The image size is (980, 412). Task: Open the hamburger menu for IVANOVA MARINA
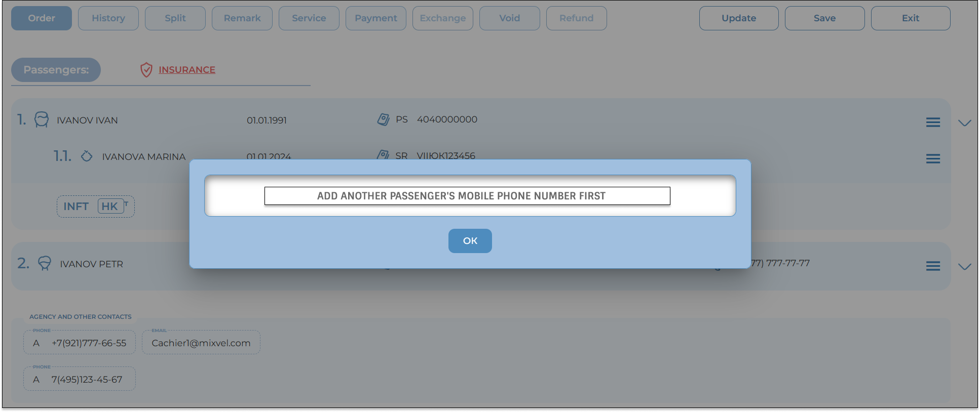point(933,159)
